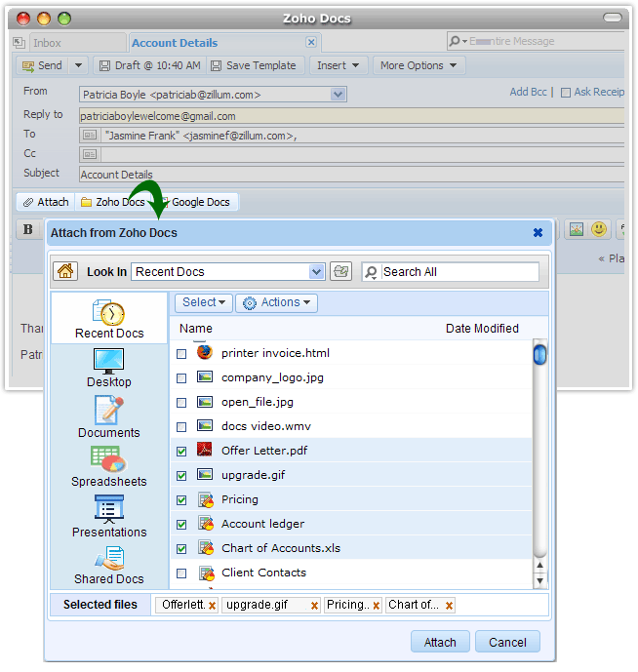Image resolution: width=638 pixels, height=672 pixels.
Task: Open Shared Docs in sidebar
Action: click(109, 565)
